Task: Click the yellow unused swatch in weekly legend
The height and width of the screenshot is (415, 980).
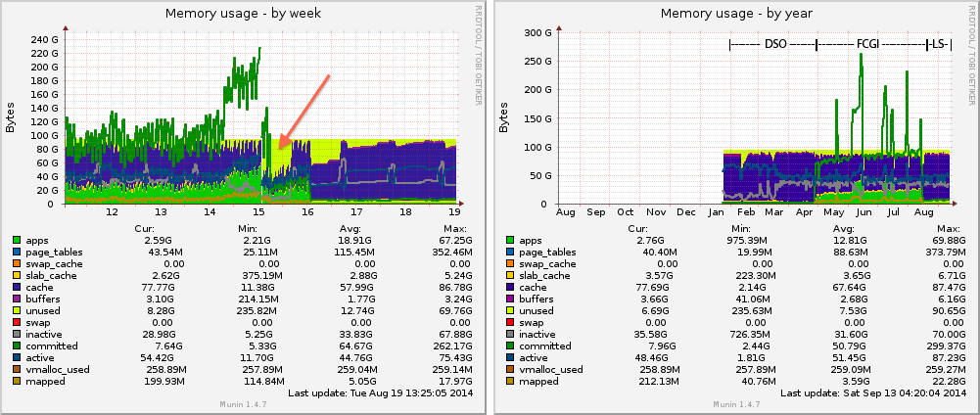Action: pyautogui.click(x=17, y=310)
